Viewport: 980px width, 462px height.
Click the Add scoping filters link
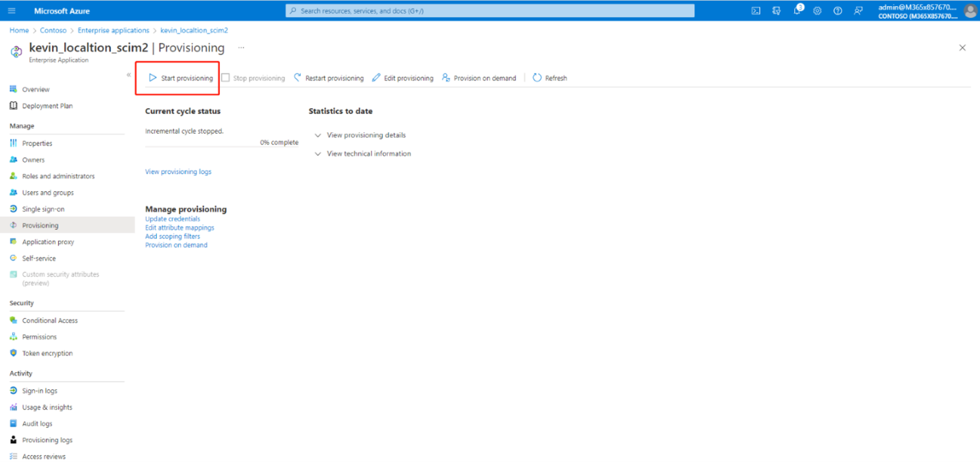(173, 236)
